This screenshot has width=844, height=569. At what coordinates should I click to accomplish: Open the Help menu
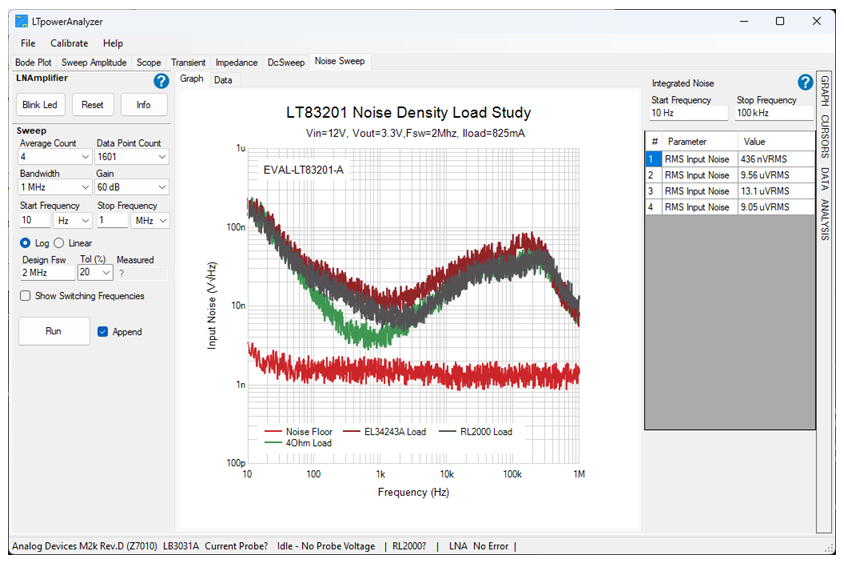[x=113, y=44]
